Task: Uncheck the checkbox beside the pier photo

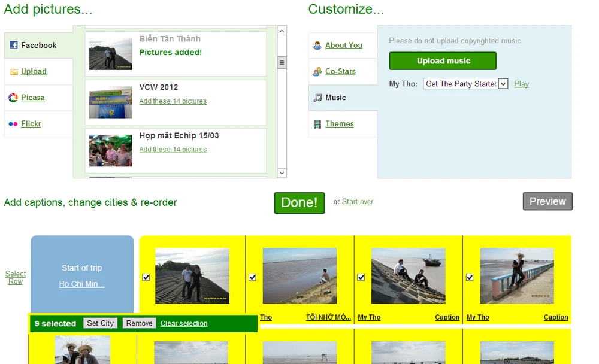Action: click(x=470, y=277)
